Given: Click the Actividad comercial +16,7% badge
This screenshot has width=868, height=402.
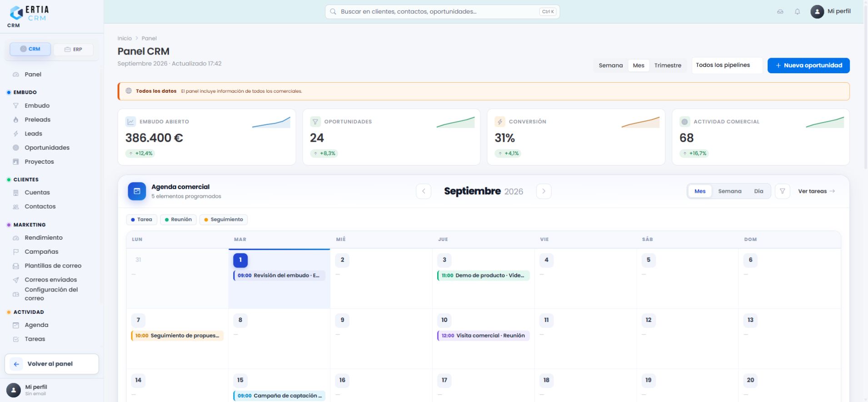Looking at the screenshot, I should tap(694, 154).
